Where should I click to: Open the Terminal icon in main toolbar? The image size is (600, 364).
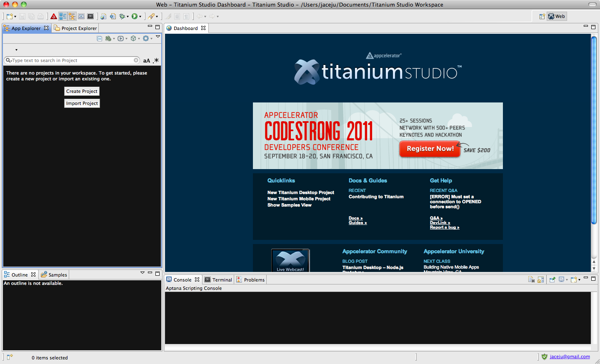click(90, 16)
